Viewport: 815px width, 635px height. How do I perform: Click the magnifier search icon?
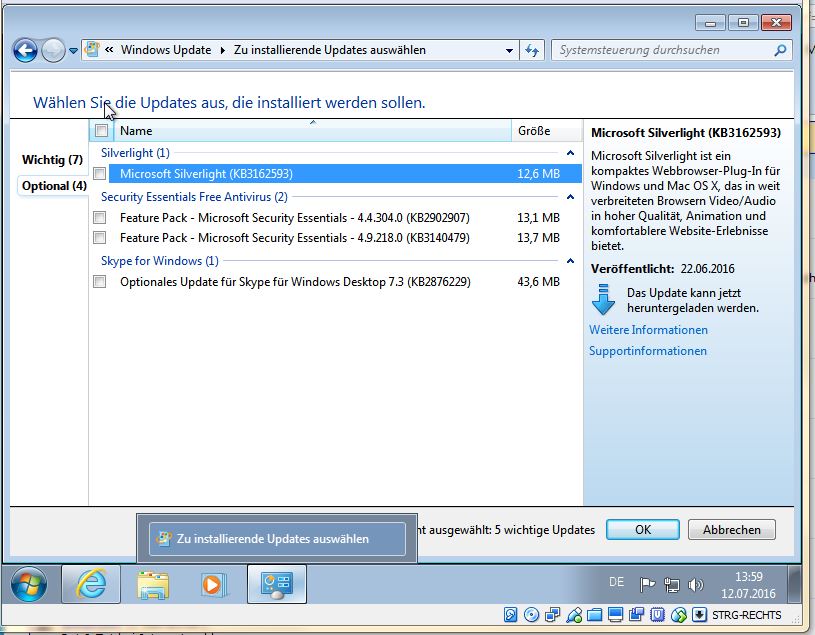click(x=780, y=50)
